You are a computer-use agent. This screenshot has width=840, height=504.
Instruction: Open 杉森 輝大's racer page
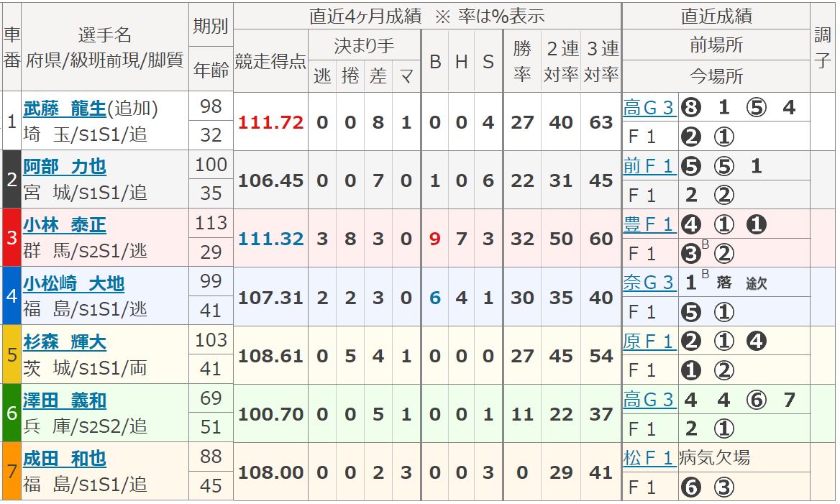(x=65, y=342)
